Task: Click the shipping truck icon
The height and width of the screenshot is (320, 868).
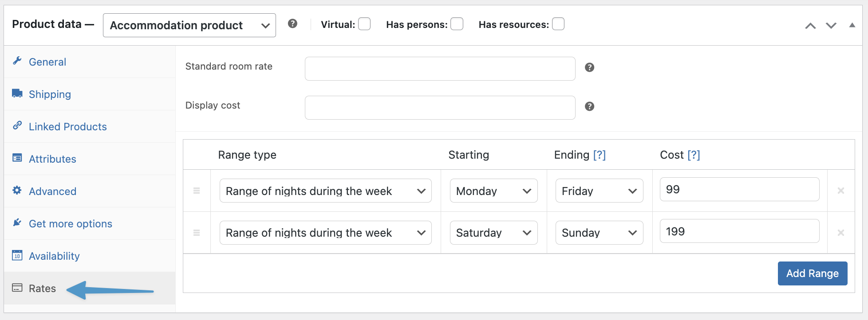Action: pyautogui.click(x=17, y=93)
